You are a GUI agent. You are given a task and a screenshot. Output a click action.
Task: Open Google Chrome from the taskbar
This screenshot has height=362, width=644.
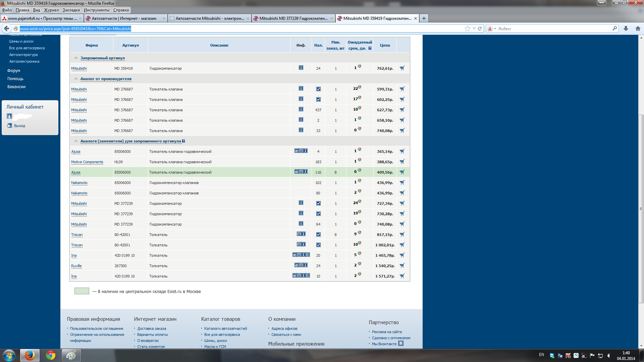[x=51, y=355]
